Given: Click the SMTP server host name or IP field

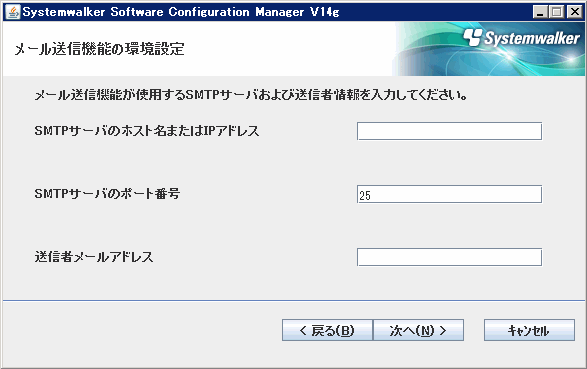Looking at the screenshot, I should click(449, 131).
